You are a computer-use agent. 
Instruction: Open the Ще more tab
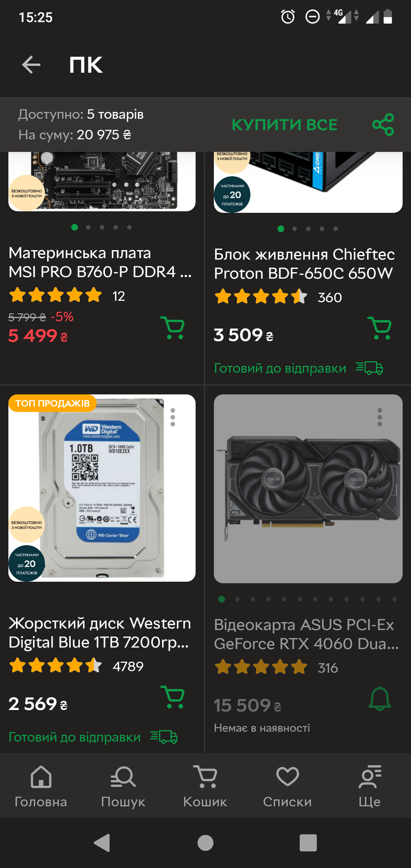(x=370, y=787)
